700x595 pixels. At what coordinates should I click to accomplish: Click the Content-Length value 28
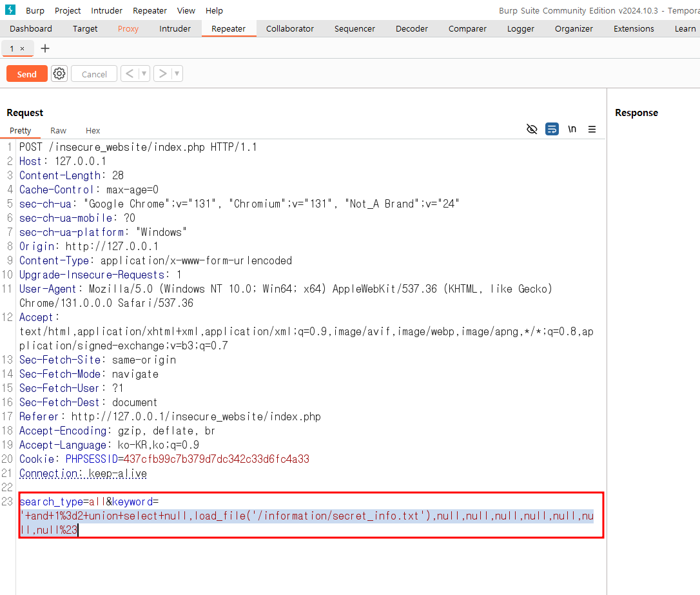[x=118, y=175]
